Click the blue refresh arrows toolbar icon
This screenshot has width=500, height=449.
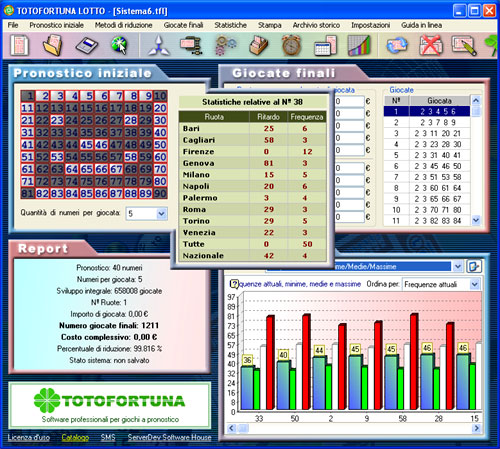(397, 45)
